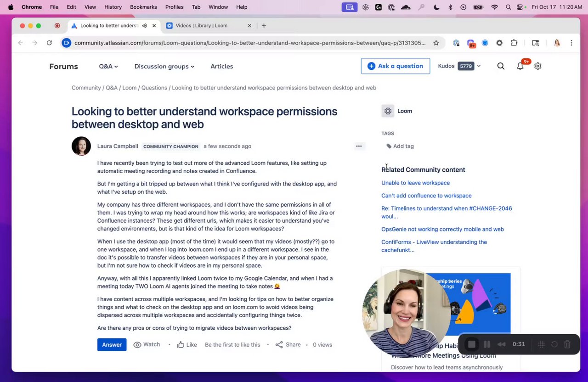The width and height of the screenshot is (588, 382).
Task: Expand the Q&A dropdown
Action: [108, 66]
